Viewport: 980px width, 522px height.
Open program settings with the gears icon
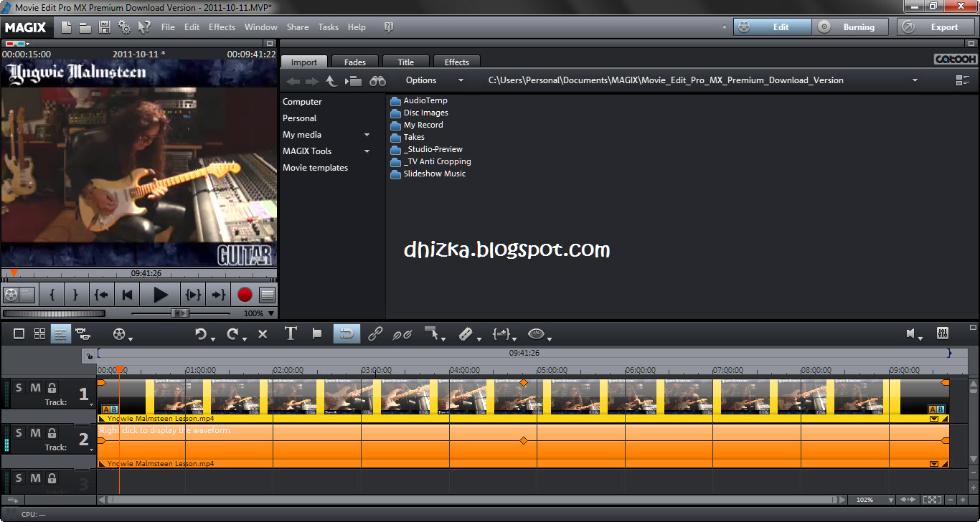(x=124, y=27)
